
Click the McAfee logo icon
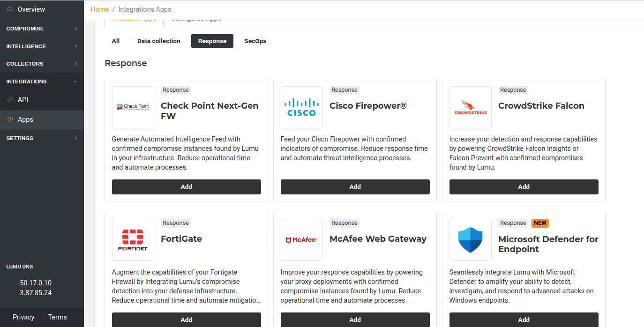(301, 239)
